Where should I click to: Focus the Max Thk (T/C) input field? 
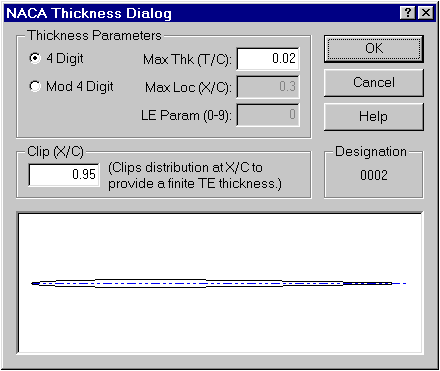click(x=268, y=59)
